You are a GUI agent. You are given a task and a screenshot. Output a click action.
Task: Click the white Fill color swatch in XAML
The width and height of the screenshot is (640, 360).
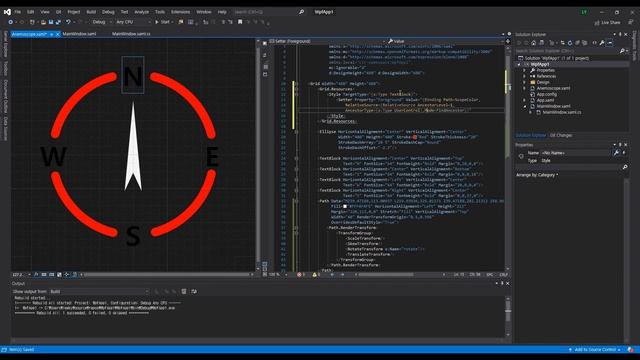[345, 207]
